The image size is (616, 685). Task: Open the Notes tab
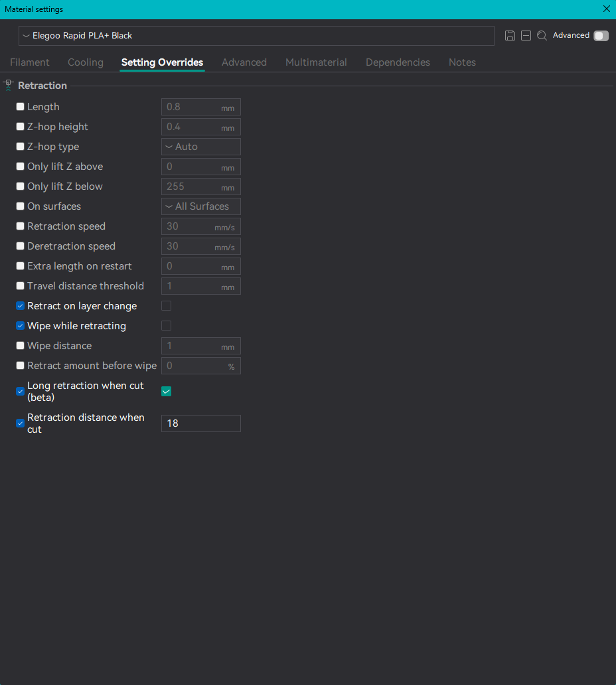[x=462, y=62]
